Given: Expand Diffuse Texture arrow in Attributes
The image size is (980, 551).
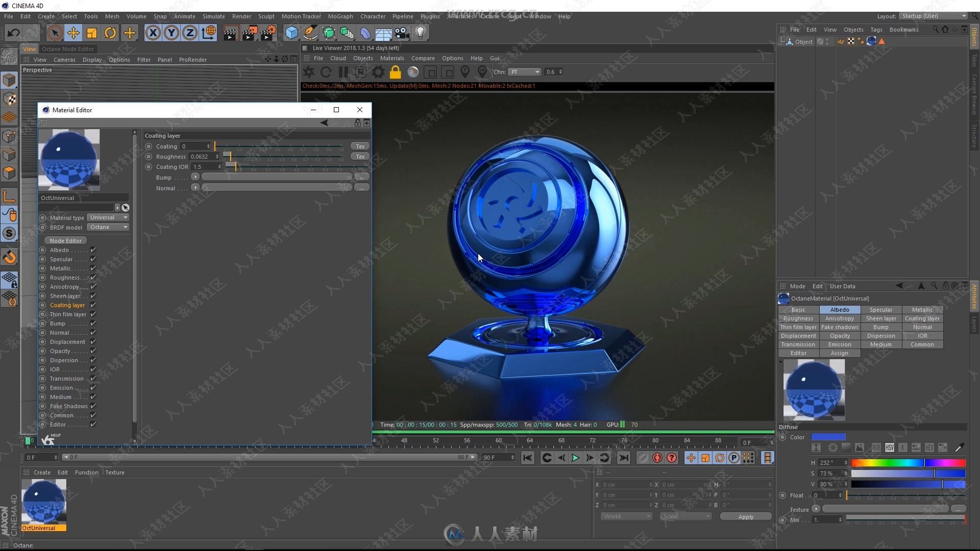Looking at the screenshot, I should [816, 509].
